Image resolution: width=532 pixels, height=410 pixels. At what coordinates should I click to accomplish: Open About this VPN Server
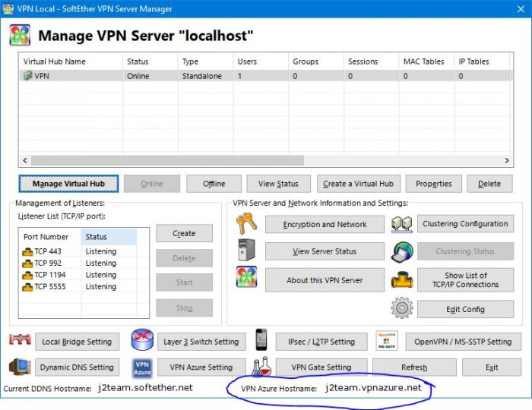[325, 280]
